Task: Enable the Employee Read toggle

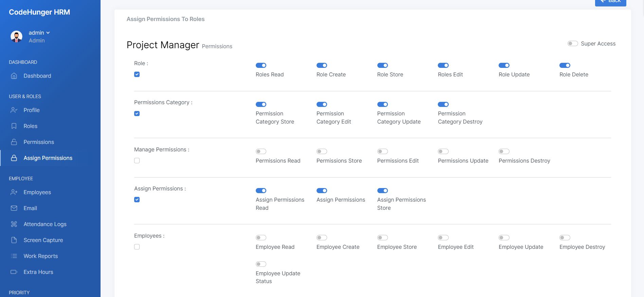Action: pos(261,238)
